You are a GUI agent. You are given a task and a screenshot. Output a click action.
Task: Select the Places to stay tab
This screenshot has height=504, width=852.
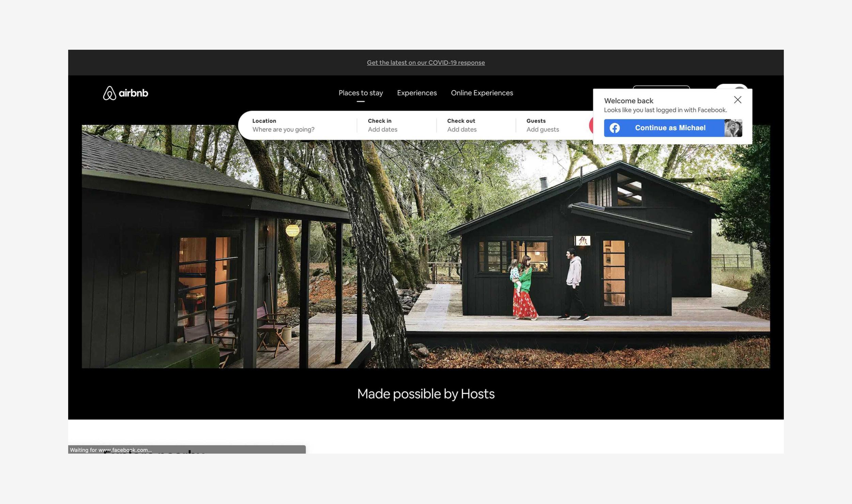(x=361, y=93)
